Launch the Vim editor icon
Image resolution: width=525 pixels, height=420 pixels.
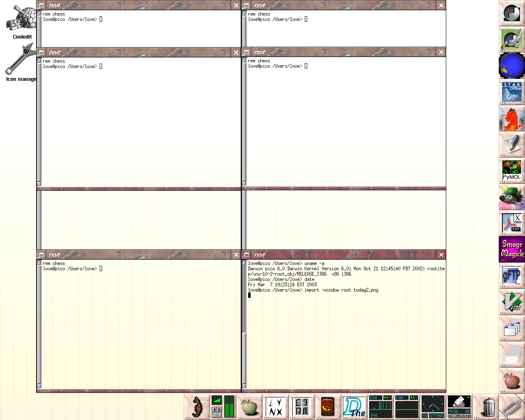coord(511,301)
